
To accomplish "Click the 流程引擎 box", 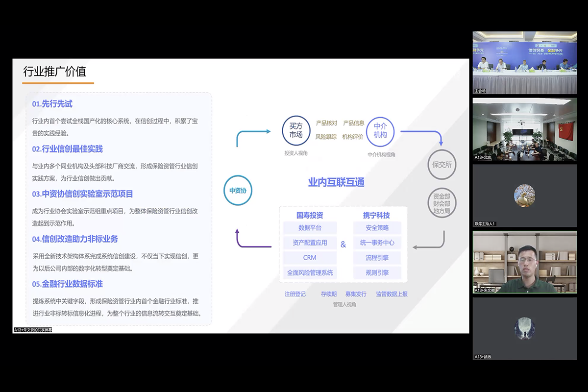I will click(x=377, y=258).
